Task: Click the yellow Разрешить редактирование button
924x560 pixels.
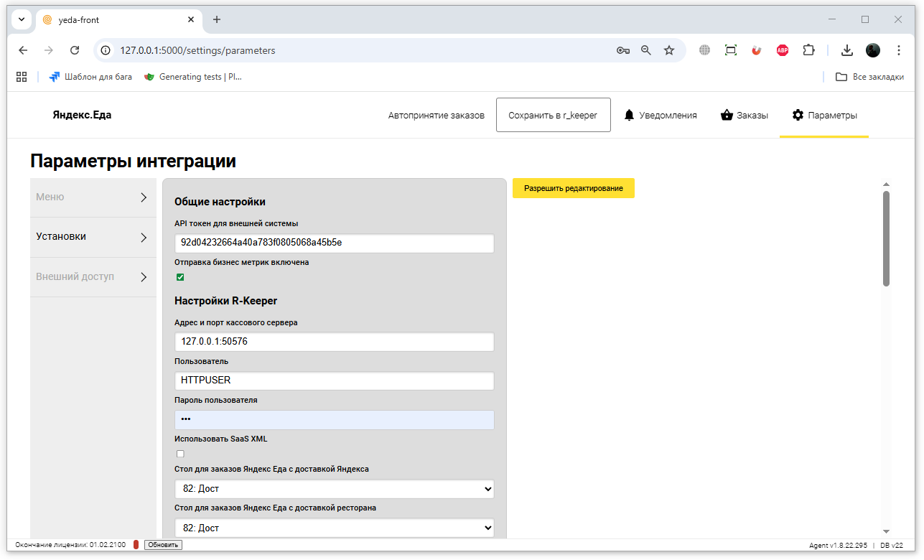Action: point(573,188)
